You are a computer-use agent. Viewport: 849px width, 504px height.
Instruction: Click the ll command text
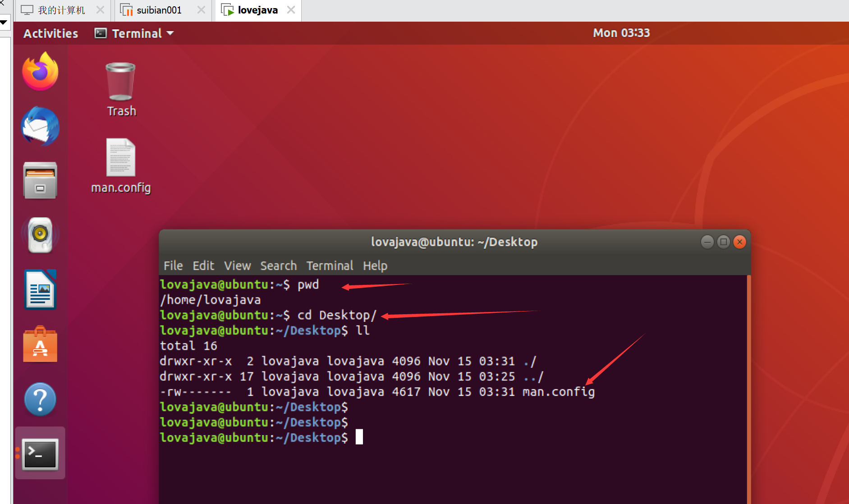point(363,330)
